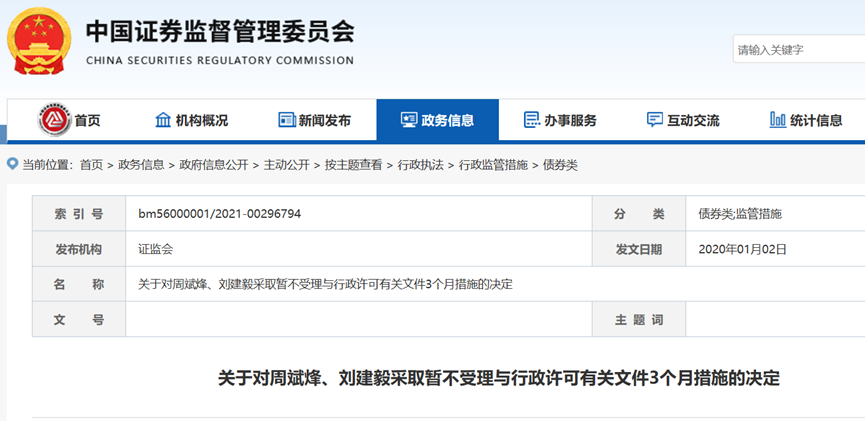Screen dimensions: 865x421
Task: Click the 请输入关键字 search field
Action: pyautogui.click(x=799, y=50)
